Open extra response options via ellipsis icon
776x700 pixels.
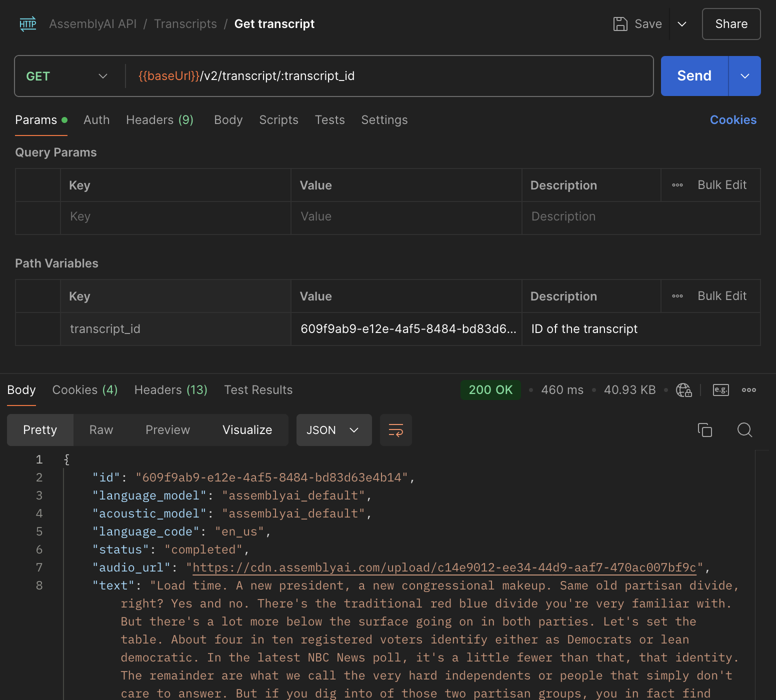point(748,390)
